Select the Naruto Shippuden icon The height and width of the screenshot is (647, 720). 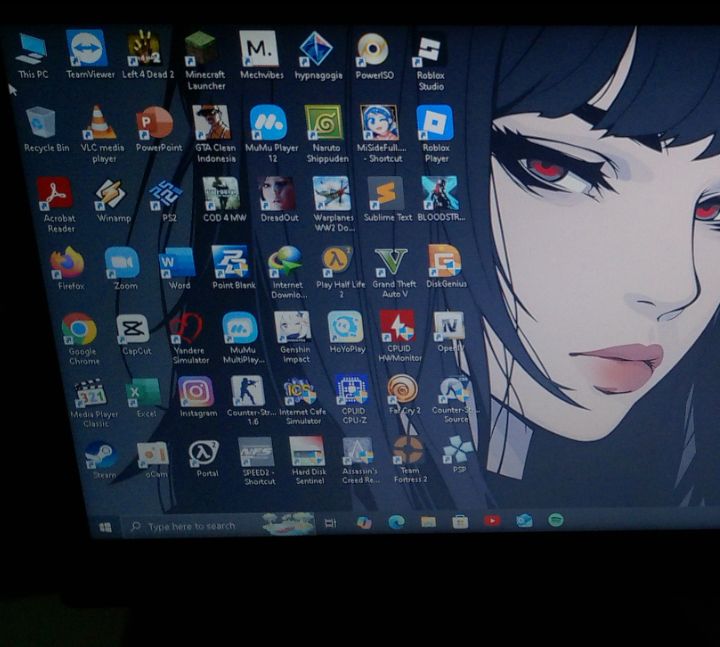coord(326,134)
